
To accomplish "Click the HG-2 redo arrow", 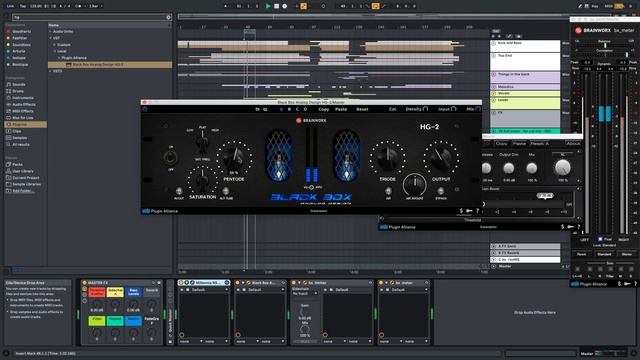I will 265,109.
